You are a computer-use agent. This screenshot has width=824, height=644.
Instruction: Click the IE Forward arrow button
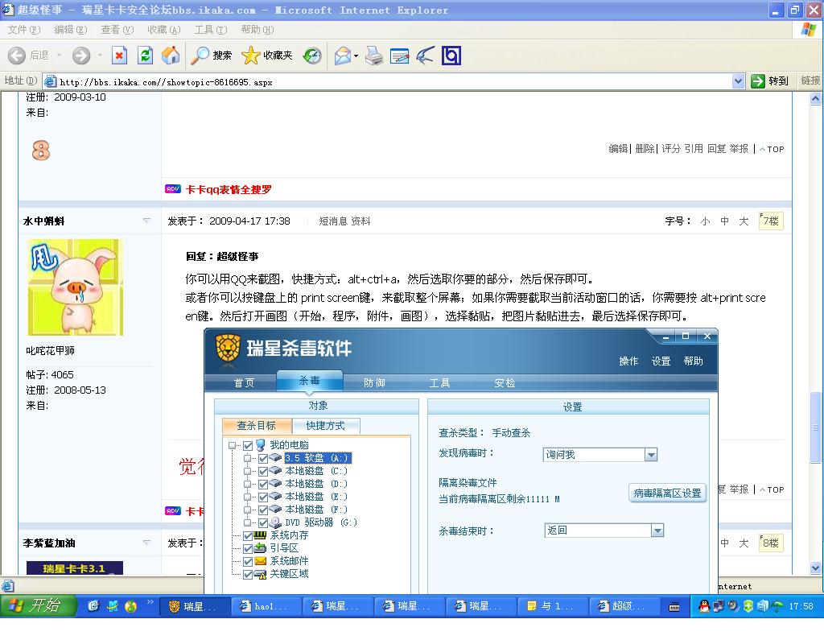[x=81, y=56]
